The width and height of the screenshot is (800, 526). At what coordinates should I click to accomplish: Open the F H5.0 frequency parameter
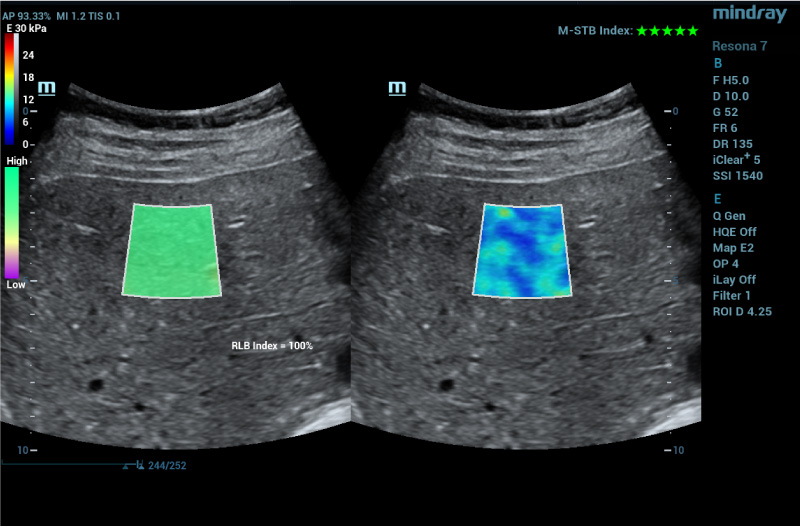(735, 80)
